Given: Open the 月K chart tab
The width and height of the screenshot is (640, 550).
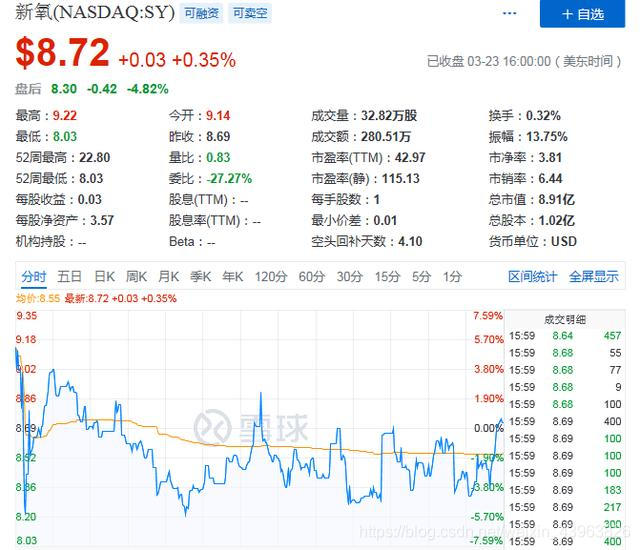Looking at the screenshot, I should [x=168, y=277].
